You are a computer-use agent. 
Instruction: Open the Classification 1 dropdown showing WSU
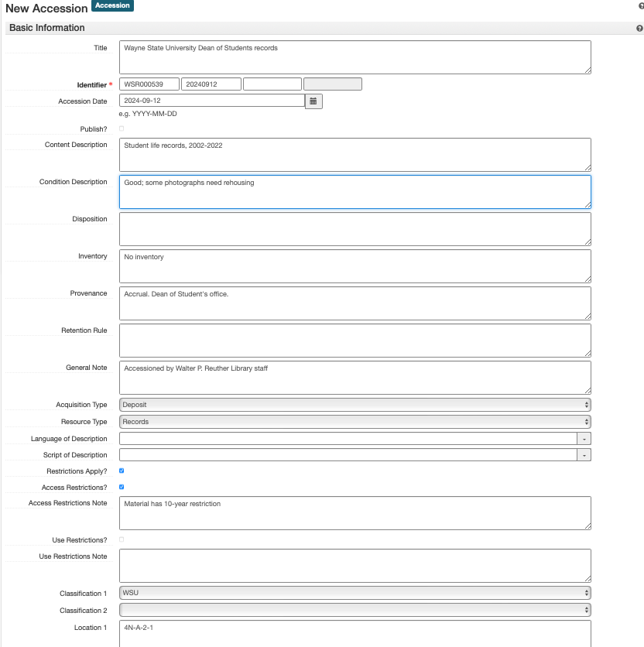coord(355,593)
